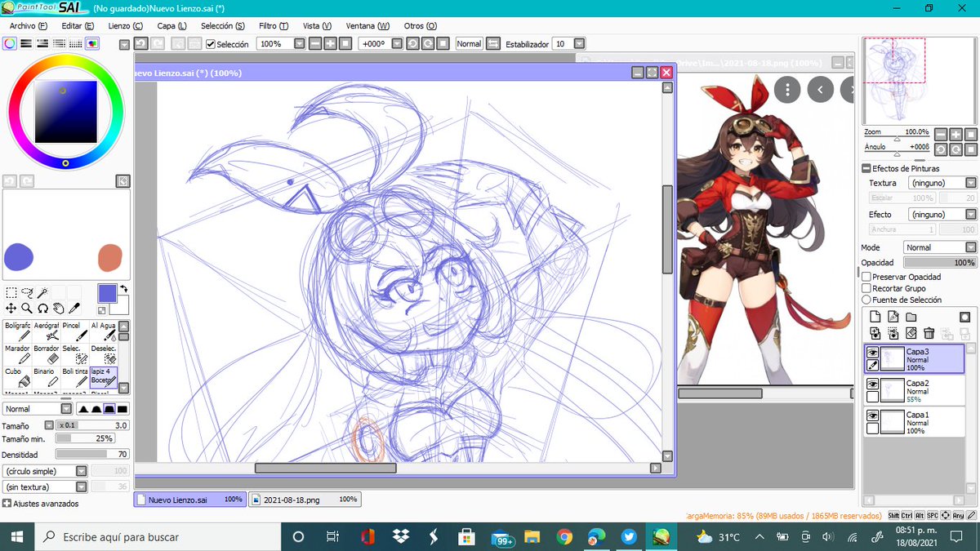Select the Lasso tool
This screenshot has height=551, width=980.
coord(27,292)
